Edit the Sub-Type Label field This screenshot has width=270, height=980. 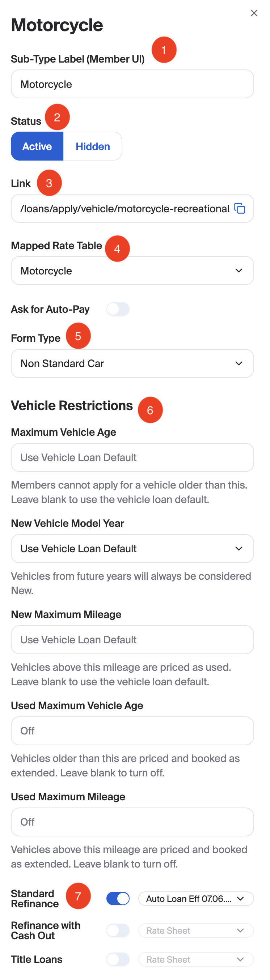pos(132,84)
